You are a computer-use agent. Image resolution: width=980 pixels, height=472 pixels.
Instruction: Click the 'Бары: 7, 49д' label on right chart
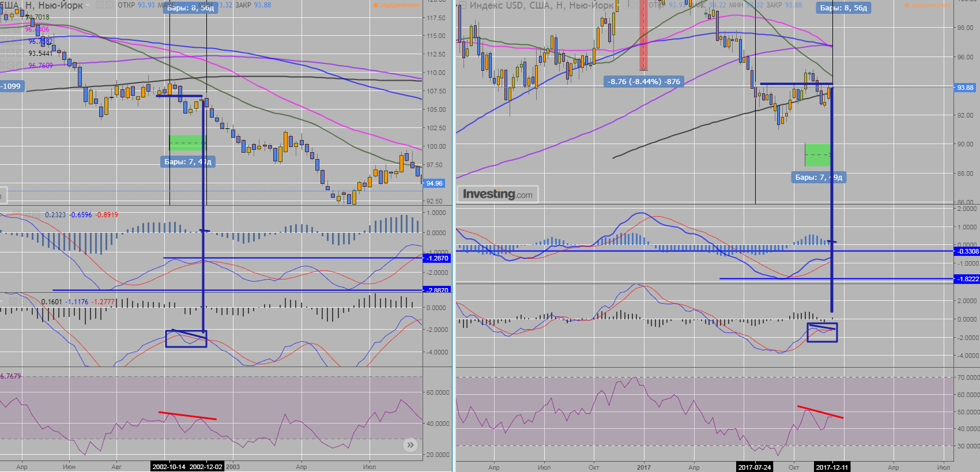pos(819,177)
